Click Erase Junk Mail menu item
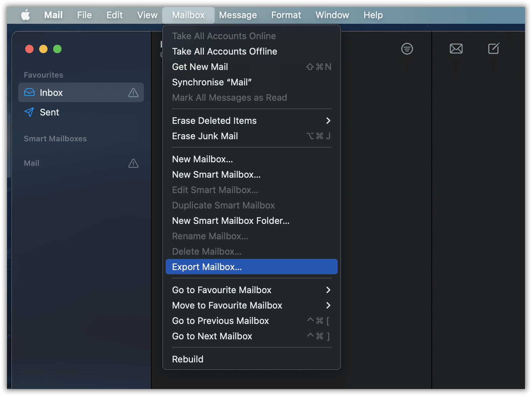 click(205, 136)
